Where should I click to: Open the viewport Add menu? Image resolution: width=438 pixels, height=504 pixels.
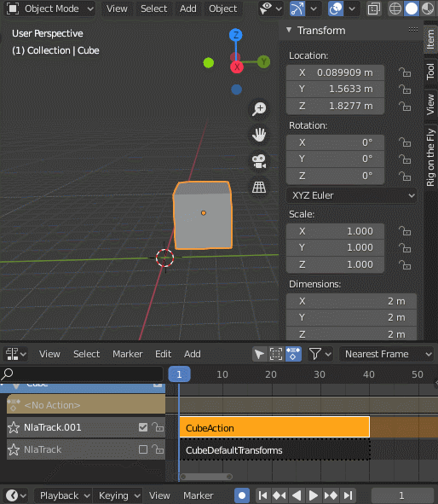coord(187,9)
